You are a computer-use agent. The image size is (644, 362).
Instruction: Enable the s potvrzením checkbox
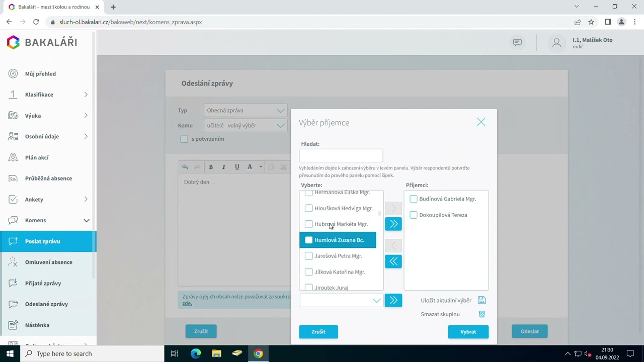click(184, 139)
